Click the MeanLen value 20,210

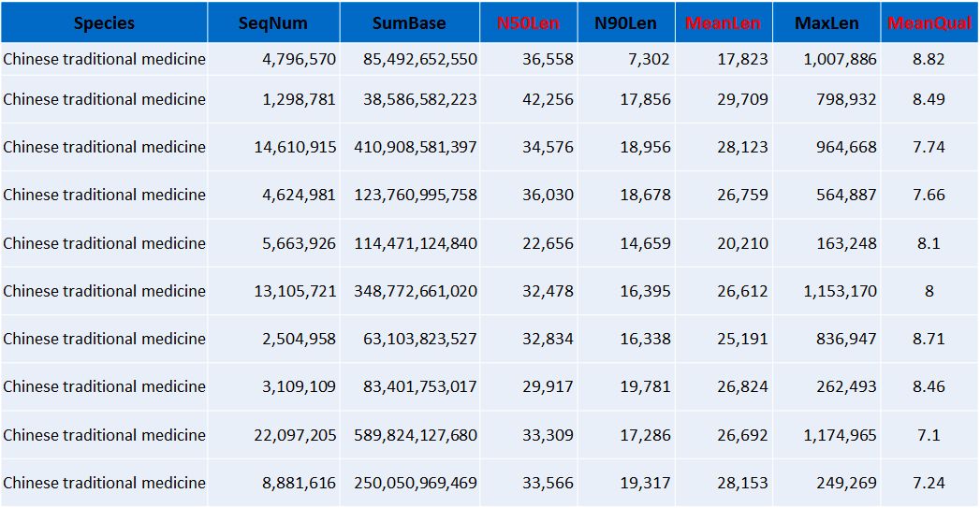click(x=742, y=243)
